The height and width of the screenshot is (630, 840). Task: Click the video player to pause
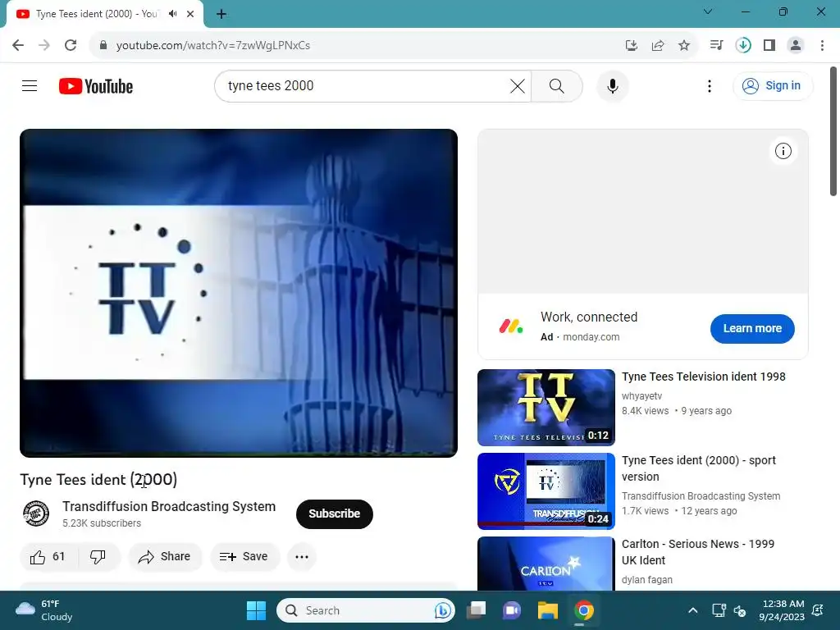click(x=239, y=293)
